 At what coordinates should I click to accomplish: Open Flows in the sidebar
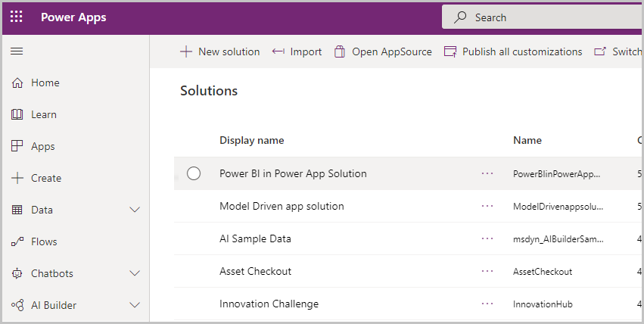[x=44, y=242]
